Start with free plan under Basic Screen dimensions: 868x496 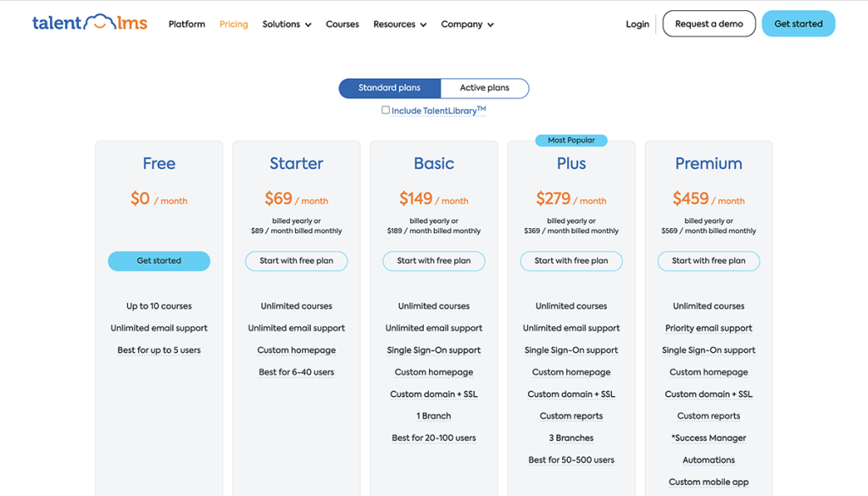(x=433, y=261)
